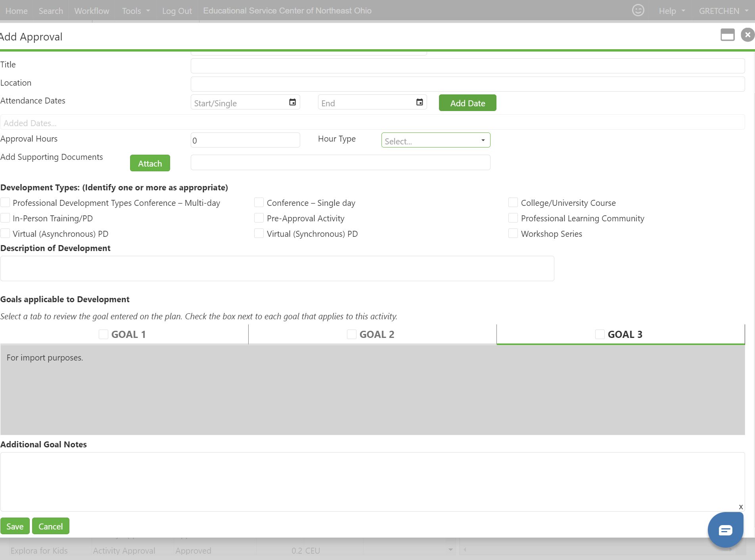The width and height of the screenshot is (755, 560).
Task: Expand the Tools menu
Action: click(x=136, y=11)
